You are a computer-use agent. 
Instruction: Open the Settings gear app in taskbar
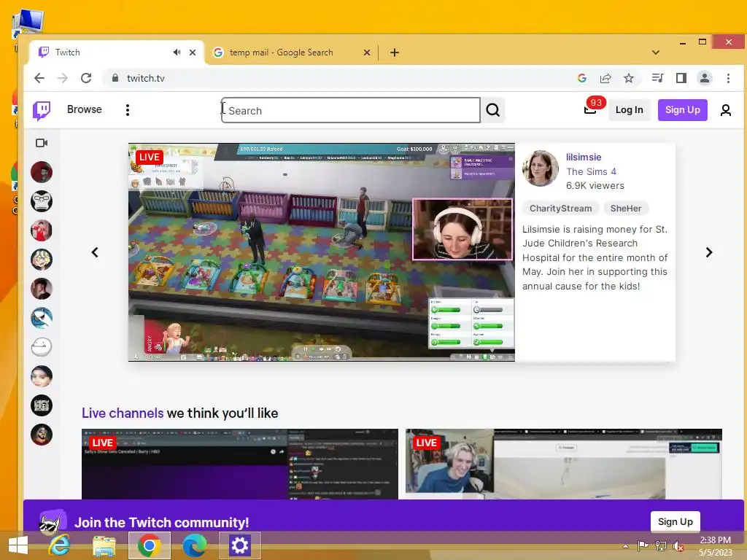click(x=239, y=545)
